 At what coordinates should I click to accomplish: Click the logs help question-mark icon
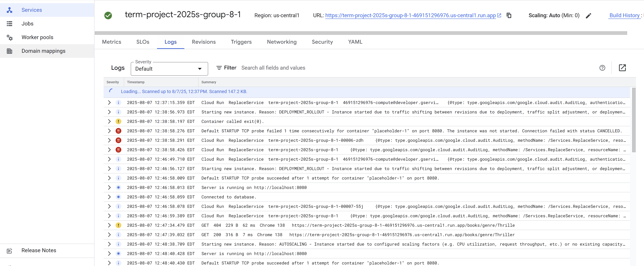[x=602, y=68]
